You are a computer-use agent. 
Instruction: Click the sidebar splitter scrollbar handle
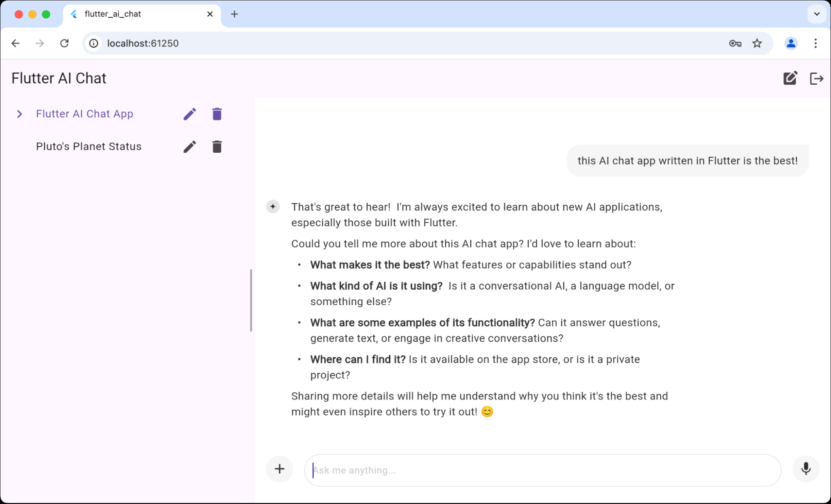tap(251, 300)
